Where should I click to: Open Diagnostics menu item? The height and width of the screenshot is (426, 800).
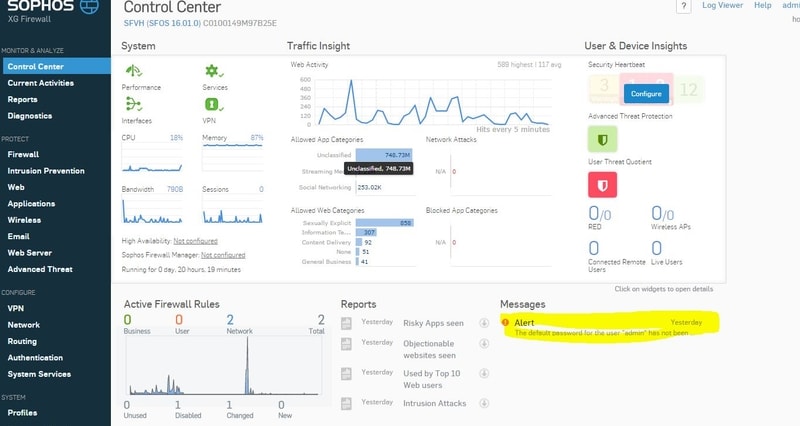point(30,116)
